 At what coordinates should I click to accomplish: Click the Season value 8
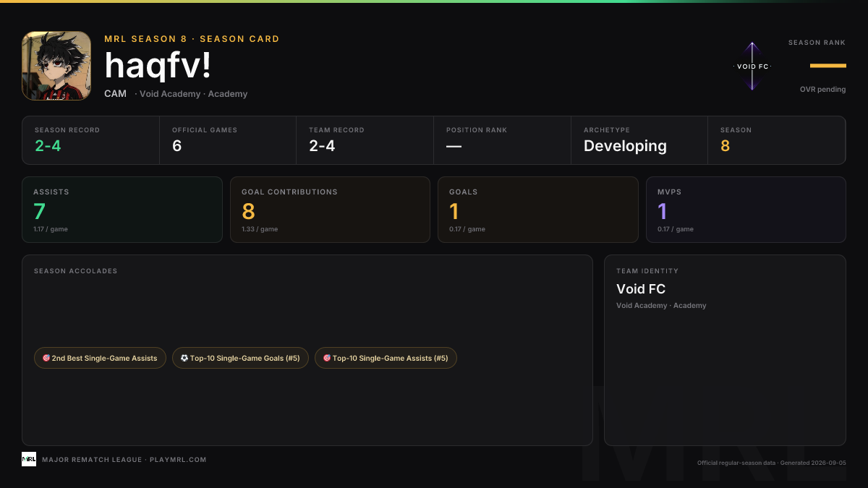[725, 146]
